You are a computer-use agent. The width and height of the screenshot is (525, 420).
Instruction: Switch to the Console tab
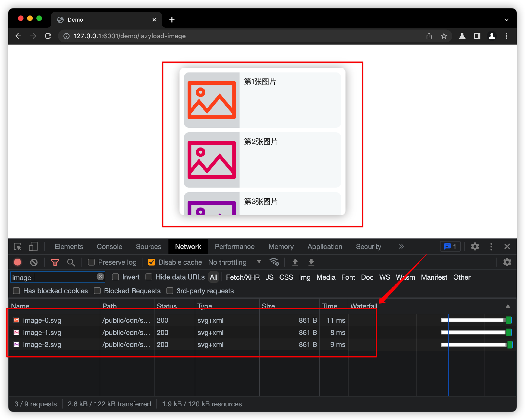[109, 247]
